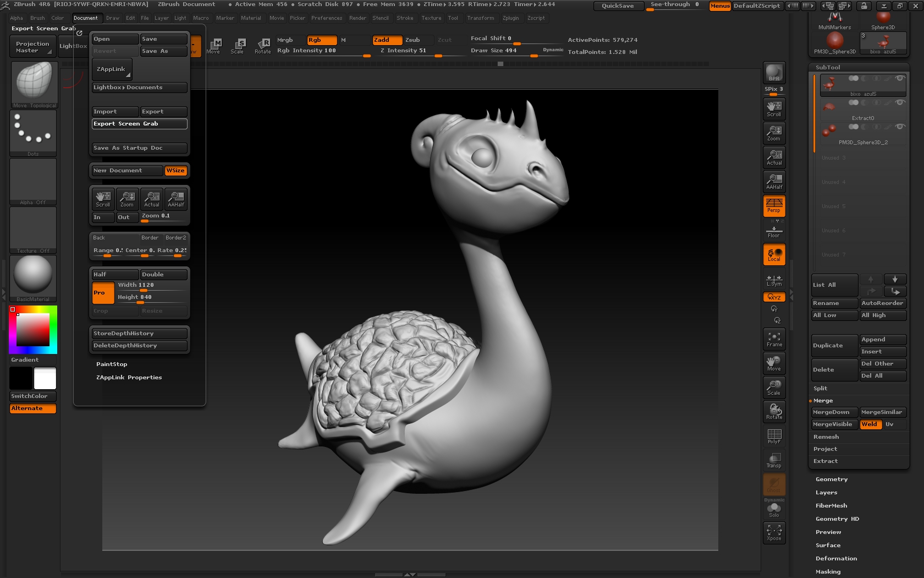Open the Preferences menu

327,18
